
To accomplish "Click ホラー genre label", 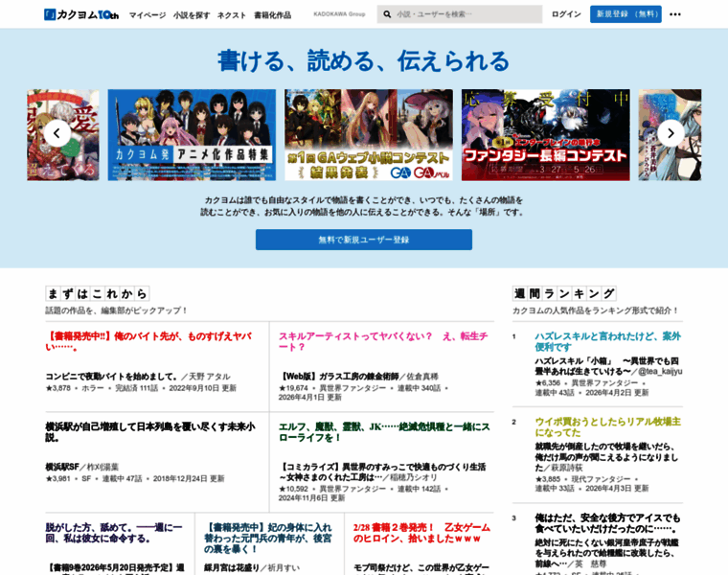I will pyautogui.click(x=93, y=388).
